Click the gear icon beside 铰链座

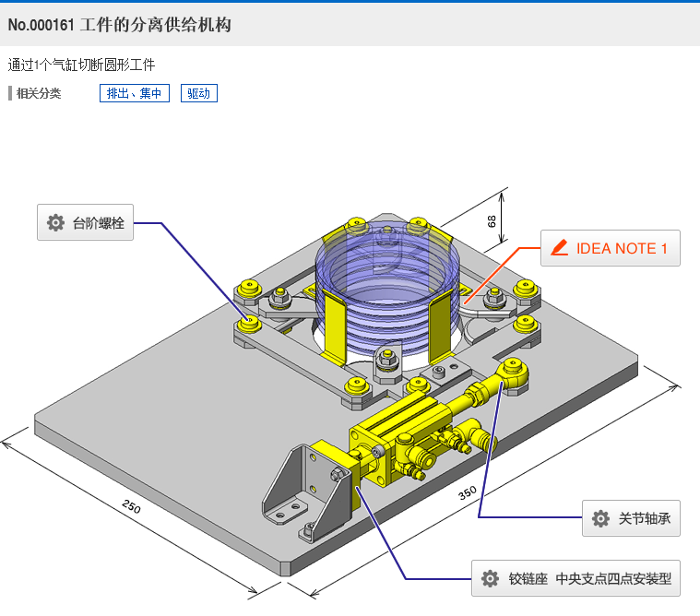pyautogui.click(x=490, y=578)
